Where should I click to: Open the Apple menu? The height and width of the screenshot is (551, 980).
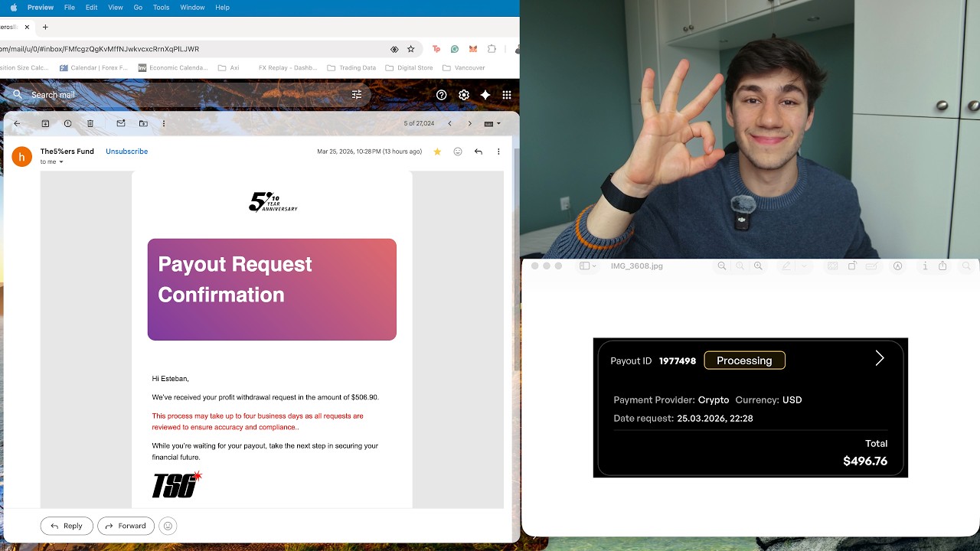click(13, 7)
